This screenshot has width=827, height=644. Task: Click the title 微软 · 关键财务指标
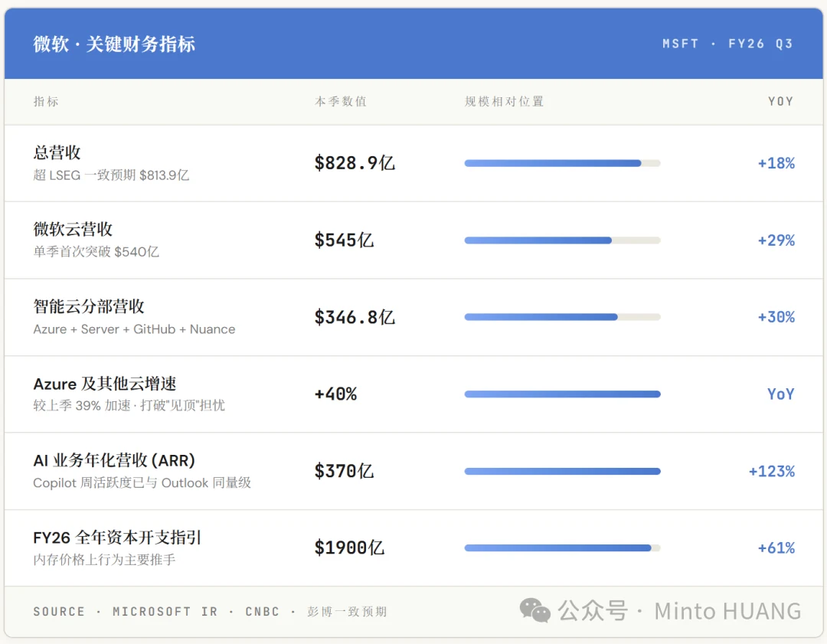(x=114, y=44)
